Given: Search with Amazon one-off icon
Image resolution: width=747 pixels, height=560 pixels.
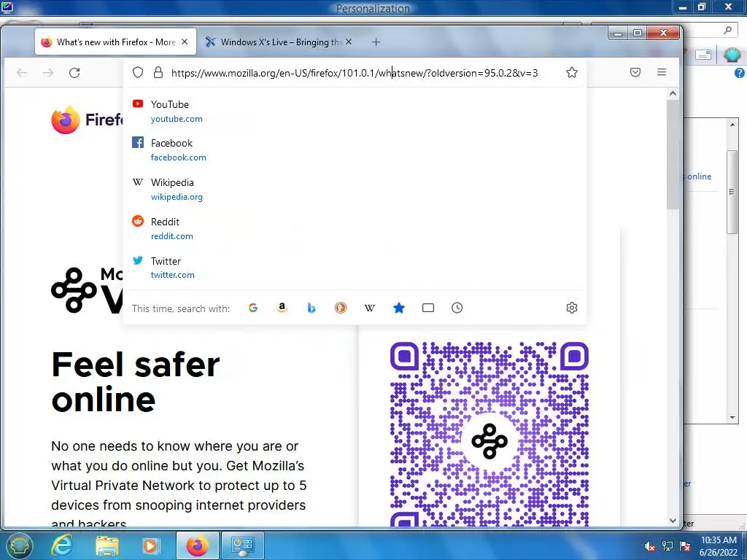Looking at the screenshot, I should click(282, 308).
